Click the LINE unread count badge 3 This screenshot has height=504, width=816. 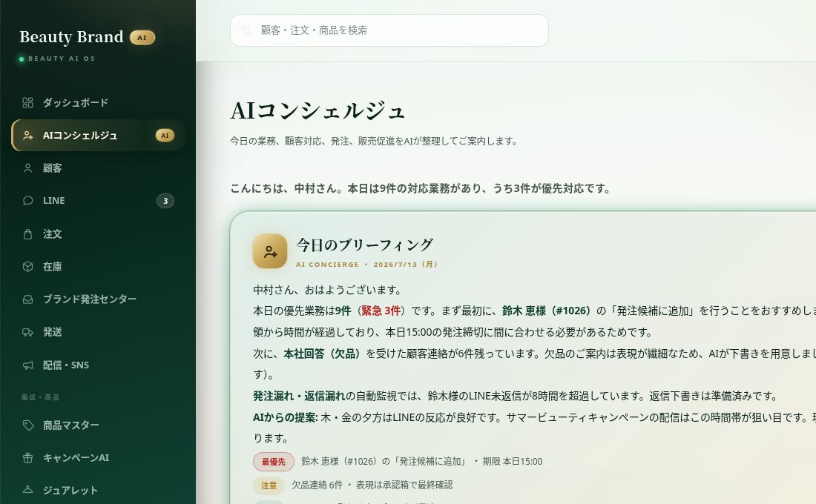[x=165, y=201]
